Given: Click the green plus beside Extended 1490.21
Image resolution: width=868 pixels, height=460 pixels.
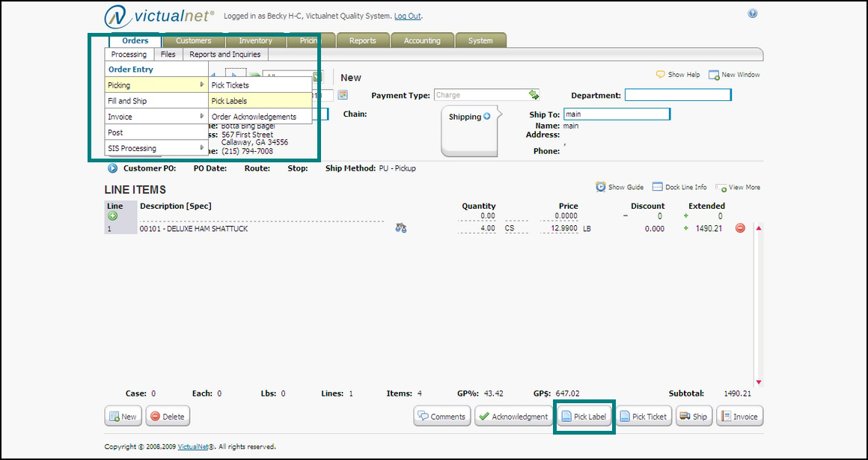Looking at the screenshot, I should click(686, 228).
